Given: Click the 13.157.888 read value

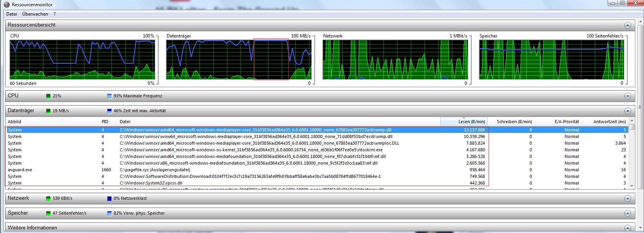Looking at the screenshot, I should click(474, 130).
